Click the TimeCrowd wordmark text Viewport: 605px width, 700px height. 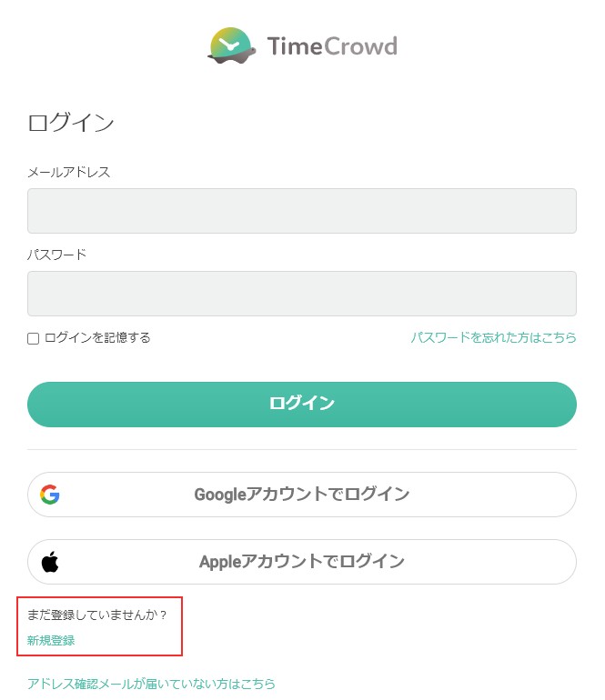pyautogui.click(x=332, y=46)
